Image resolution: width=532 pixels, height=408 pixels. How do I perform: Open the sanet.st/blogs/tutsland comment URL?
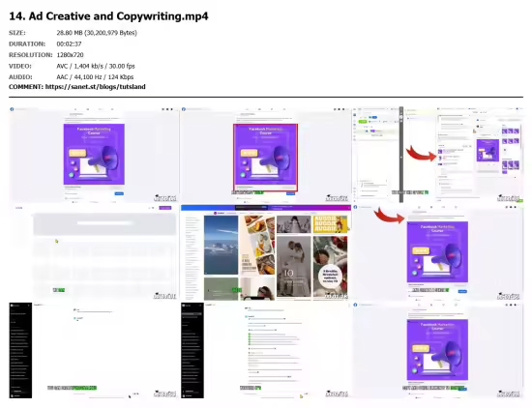click(96, 87)
